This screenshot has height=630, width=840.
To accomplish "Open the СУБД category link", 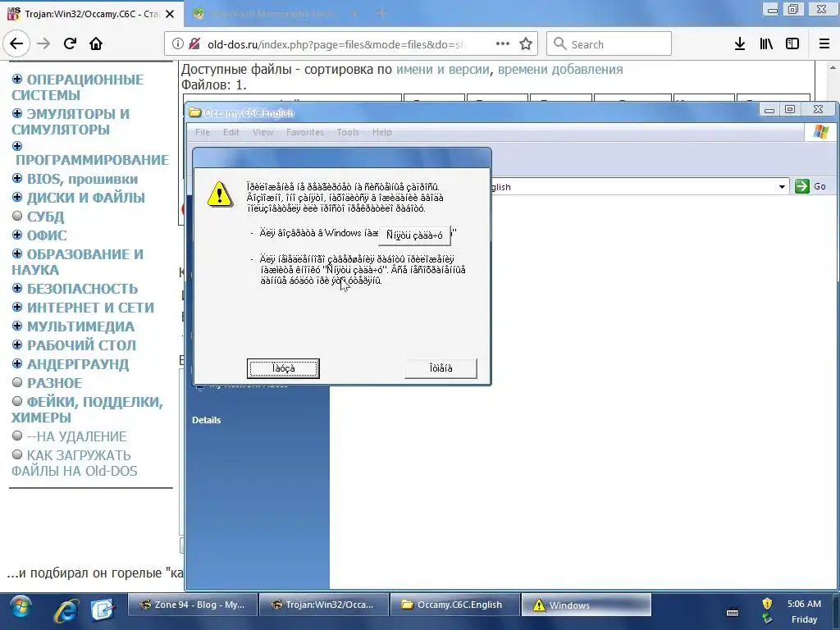I will click(46, 217).
